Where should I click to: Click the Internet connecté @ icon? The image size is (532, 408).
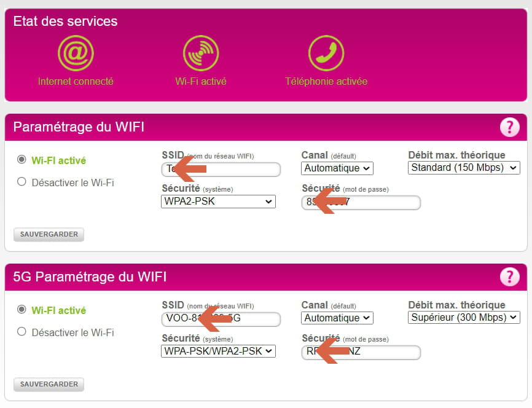76,53
